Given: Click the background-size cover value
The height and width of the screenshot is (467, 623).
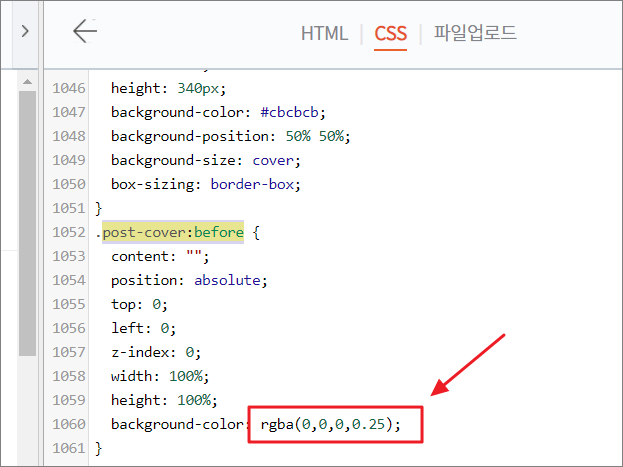Looking at the screenshot, I should [x=273, y=161].
